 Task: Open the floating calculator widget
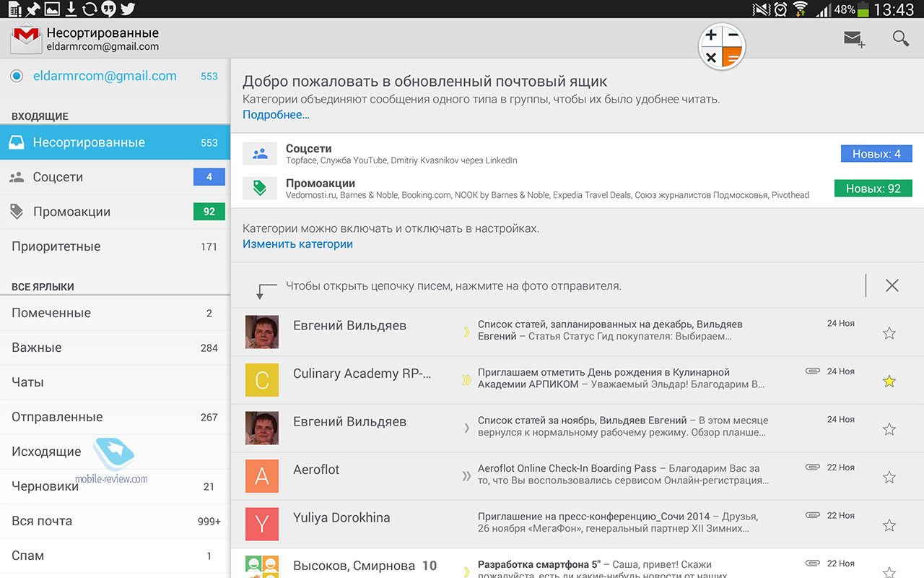[722, 46]
